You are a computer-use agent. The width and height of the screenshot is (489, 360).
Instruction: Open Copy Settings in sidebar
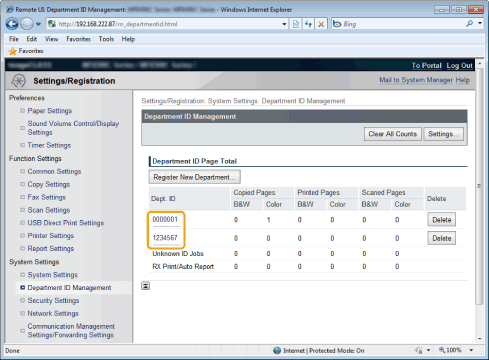(x=49, y=184)
